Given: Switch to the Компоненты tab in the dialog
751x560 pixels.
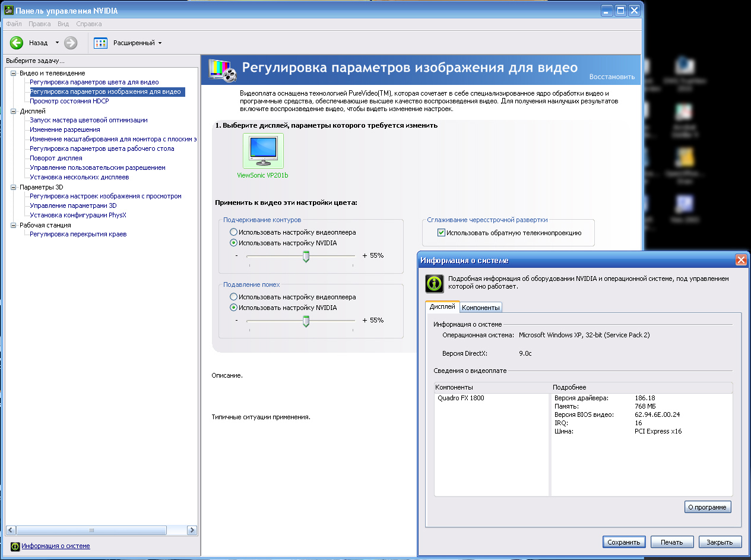Looking at the screenshot, I should pos(481,307).
